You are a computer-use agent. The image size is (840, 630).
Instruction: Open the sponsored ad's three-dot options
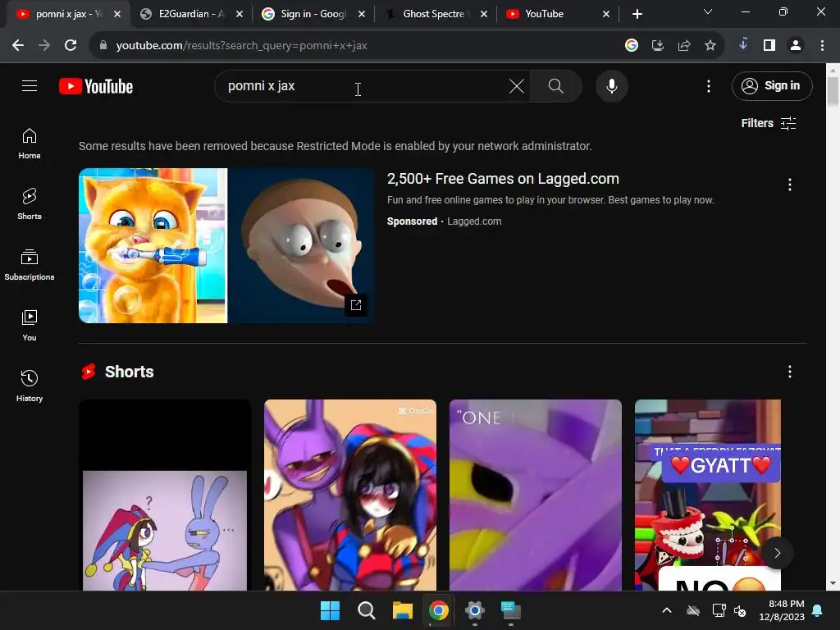[790, 185]
